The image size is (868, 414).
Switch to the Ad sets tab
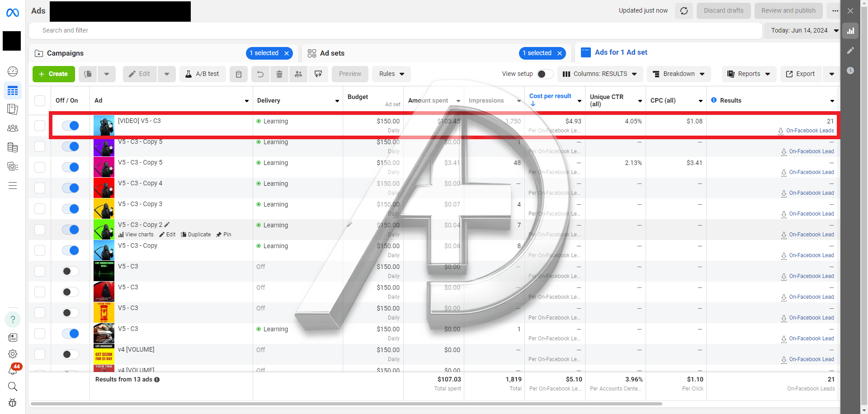pyautogui.click(x=332, y=53)
